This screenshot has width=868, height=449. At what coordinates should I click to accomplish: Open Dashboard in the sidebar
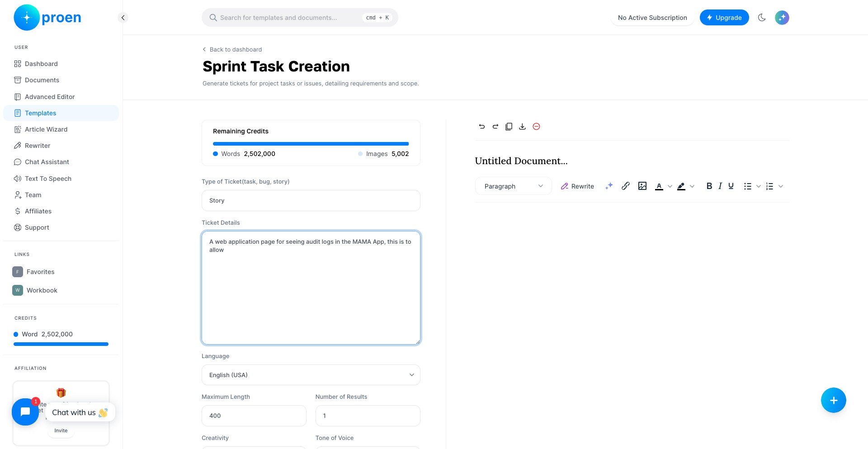point(61,64)
